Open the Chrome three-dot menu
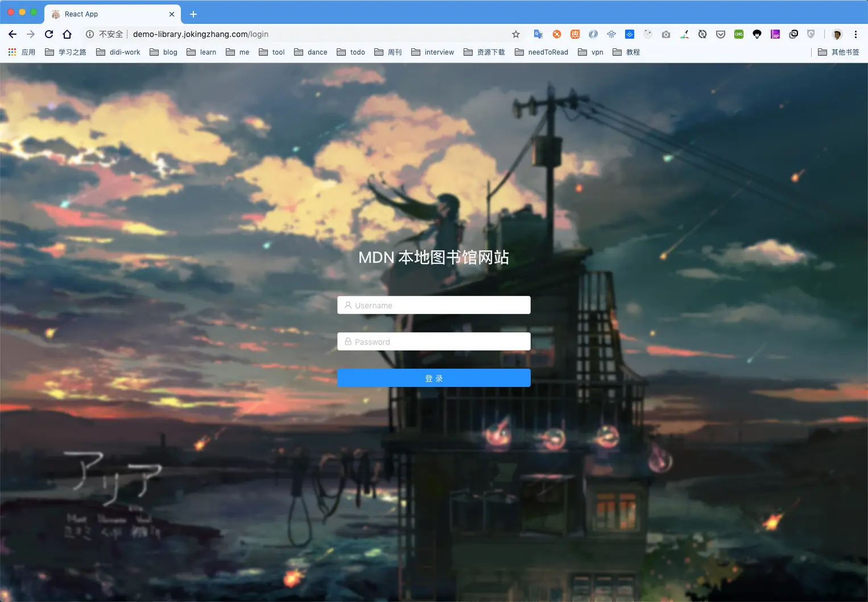868x602 pixels. click(855, 34)
